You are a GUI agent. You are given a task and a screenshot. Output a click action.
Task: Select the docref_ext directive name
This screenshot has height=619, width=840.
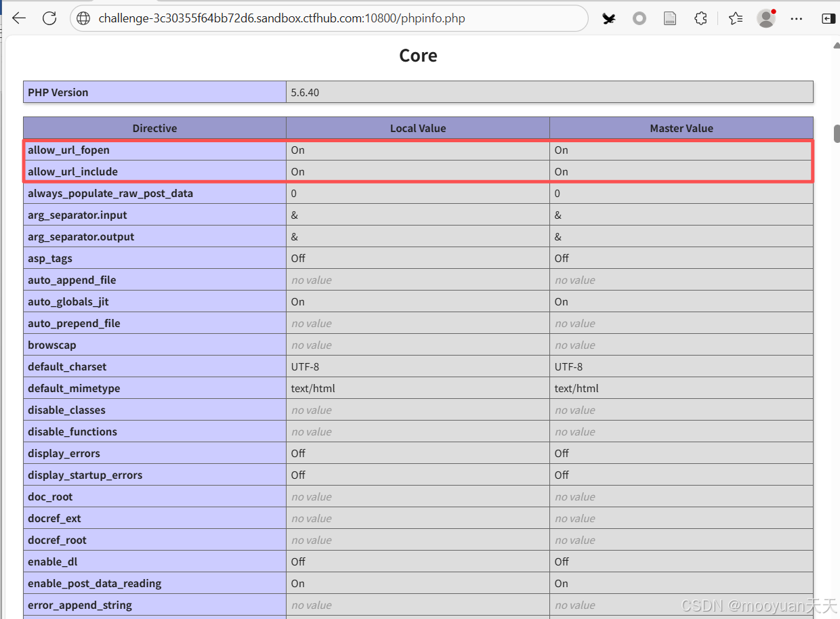[x=54, y=518]
